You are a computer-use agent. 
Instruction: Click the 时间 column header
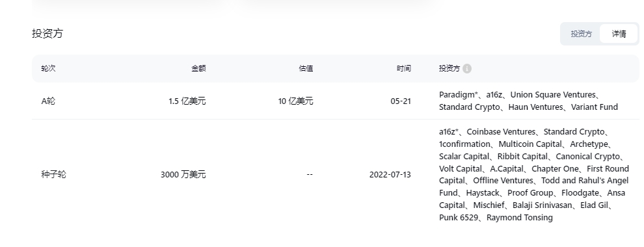pyautogui.click(x=403, y=68)
